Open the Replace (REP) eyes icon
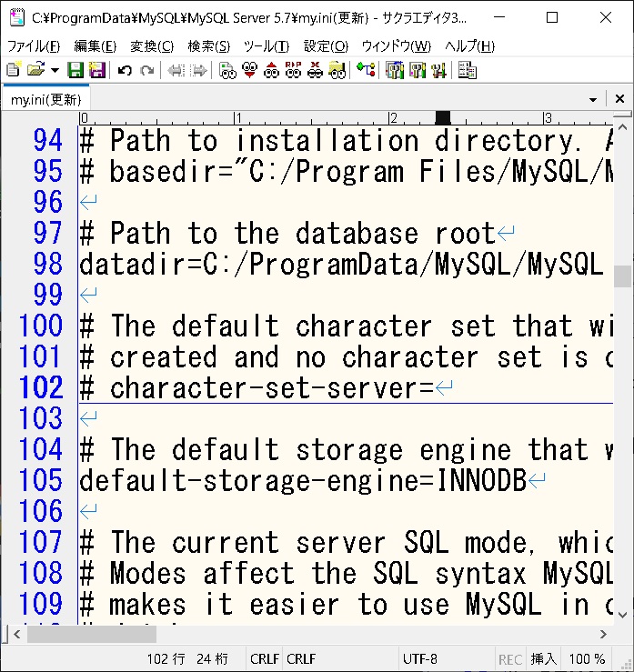The image size is (634, 672). (293, 70)
